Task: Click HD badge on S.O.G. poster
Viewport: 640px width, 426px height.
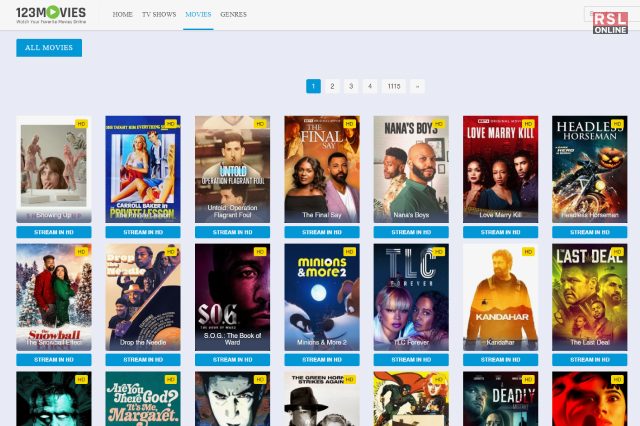Action: tap(260, 252)
